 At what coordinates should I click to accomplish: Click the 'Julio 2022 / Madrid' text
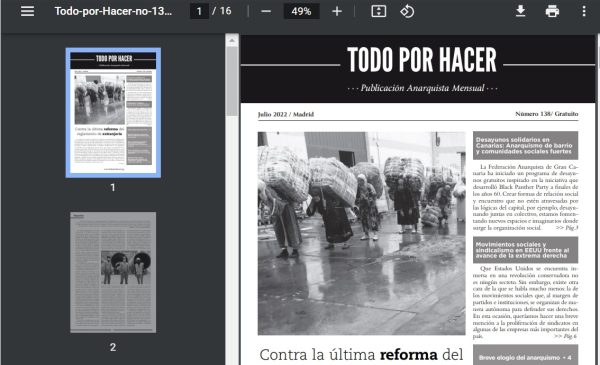(285, 114)
